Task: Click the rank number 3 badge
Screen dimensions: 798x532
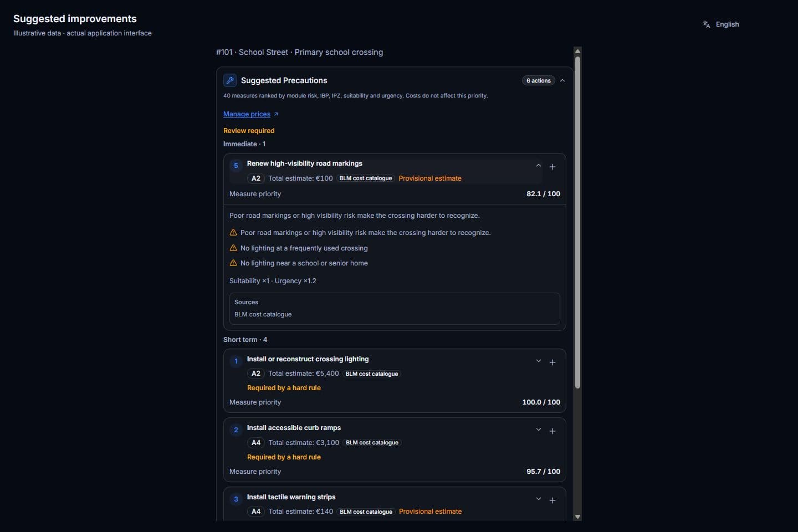Action: (x=236, y=499)
